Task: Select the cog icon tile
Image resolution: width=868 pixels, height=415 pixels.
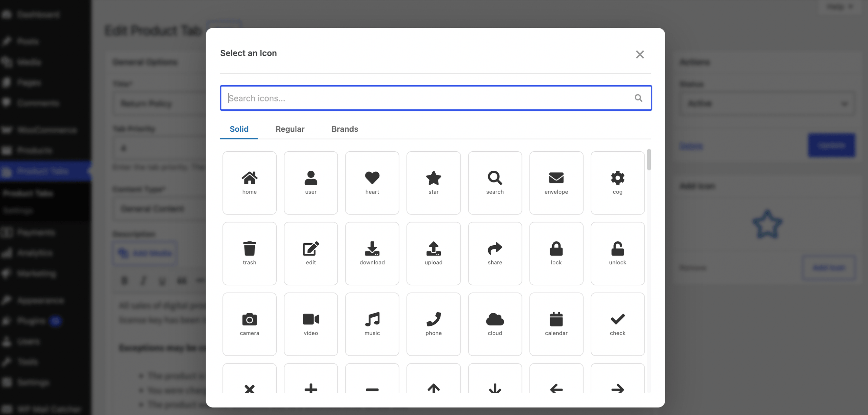Action: coord(617,183)
